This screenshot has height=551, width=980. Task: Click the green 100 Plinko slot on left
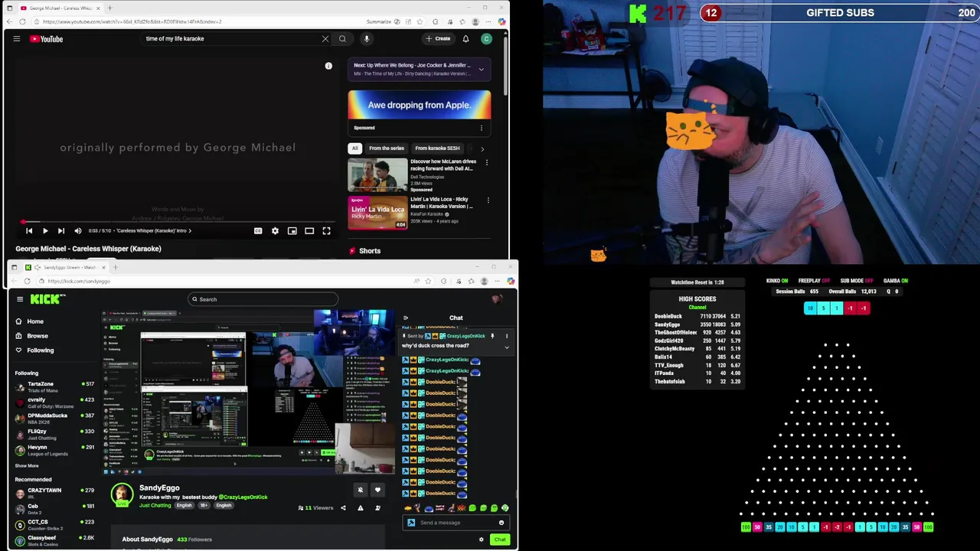746,527
